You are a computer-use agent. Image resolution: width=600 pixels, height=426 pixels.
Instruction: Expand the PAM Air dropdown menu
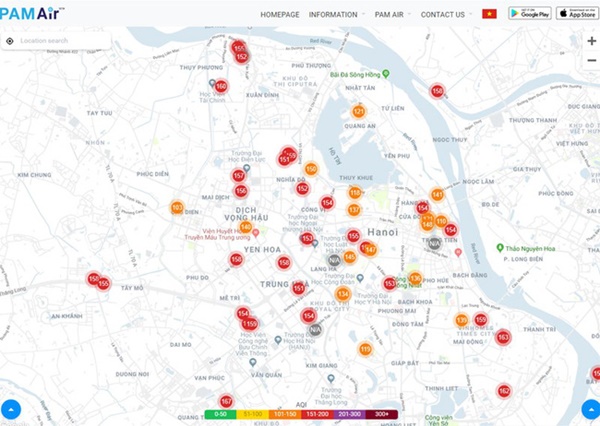(x=395, y=14)
